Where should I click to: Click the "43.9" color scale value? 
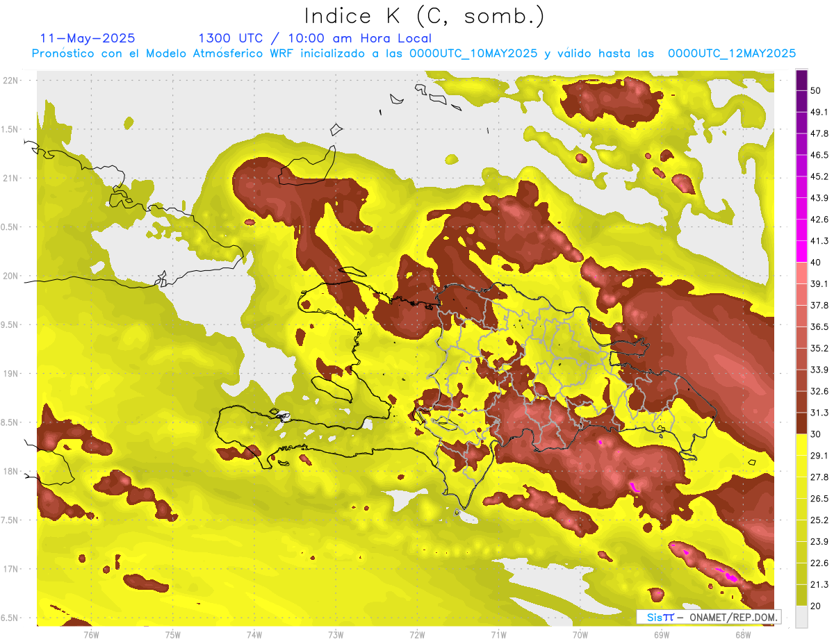819,198
